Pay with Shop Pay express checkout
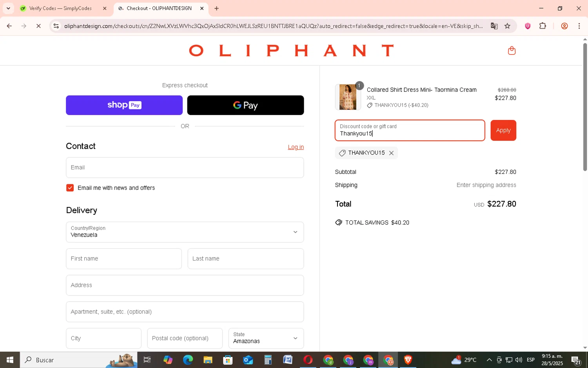 point(124,105)
